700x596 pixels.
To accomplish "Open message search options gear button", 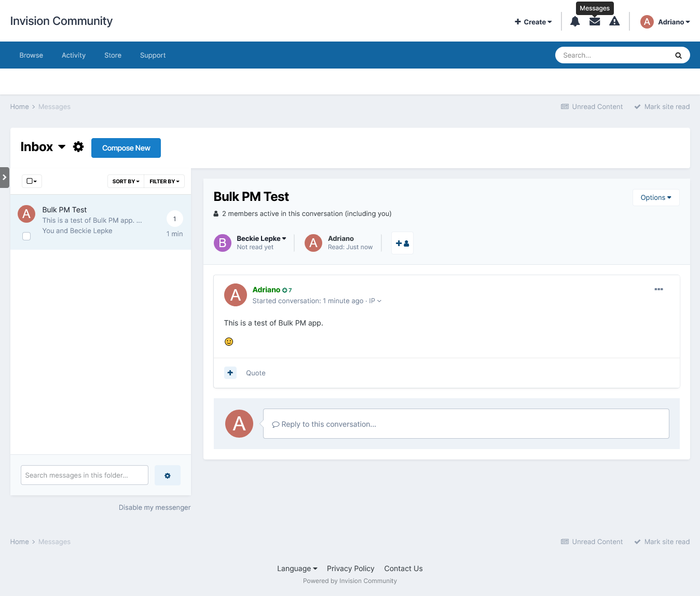I will 168,476.
